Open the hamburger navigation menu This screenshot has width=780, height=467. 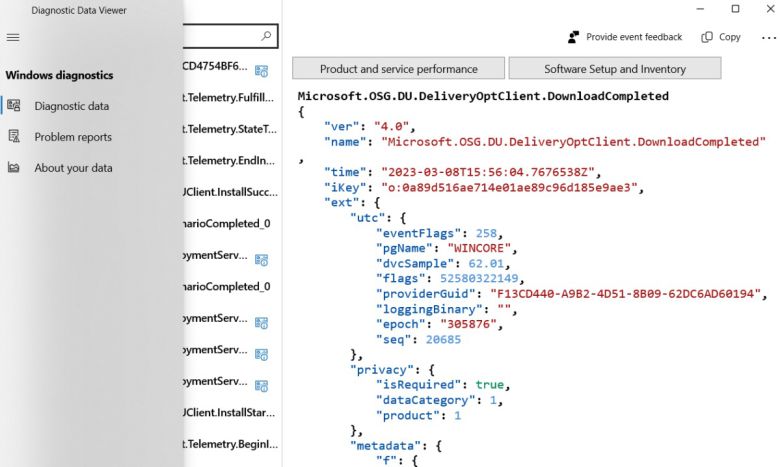13,37
